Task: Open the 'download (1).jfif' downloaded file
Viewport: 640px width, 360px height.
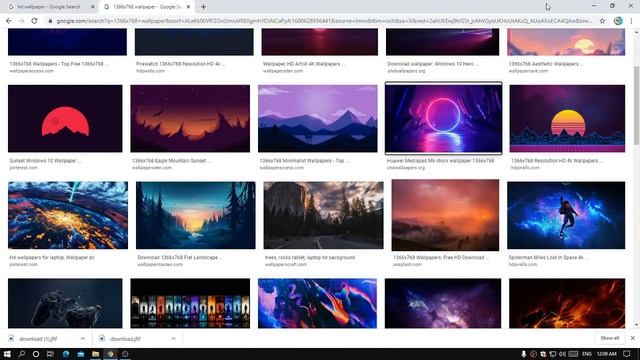Action: [38, 339]
